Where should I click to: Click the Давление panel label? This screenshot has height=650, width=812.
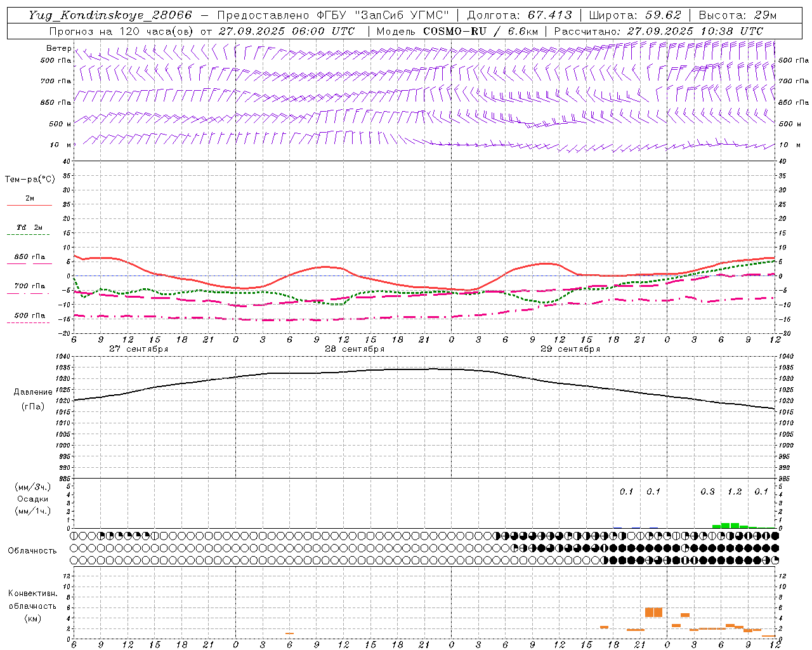click(33, 392)
